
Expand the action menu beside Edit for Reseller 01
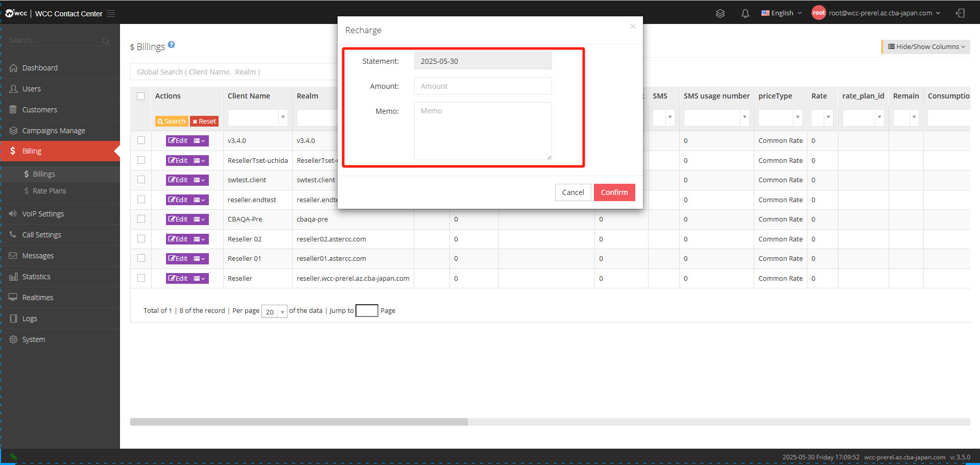tap(200, 259)
